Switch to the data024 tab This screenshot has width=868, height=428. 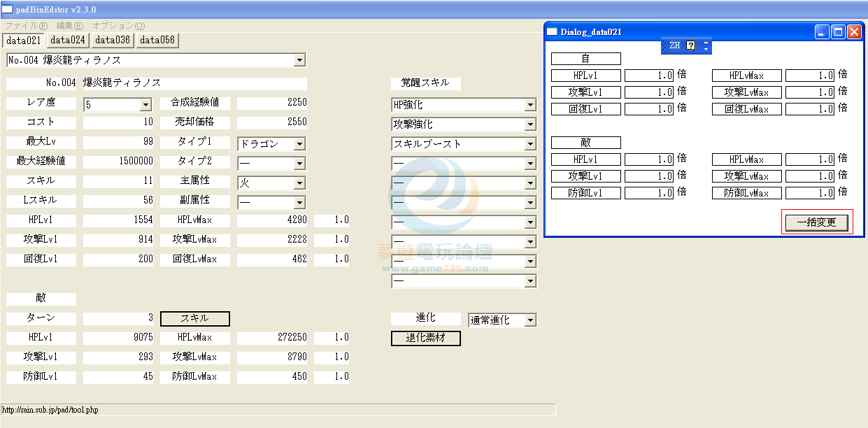click(68, 41)
